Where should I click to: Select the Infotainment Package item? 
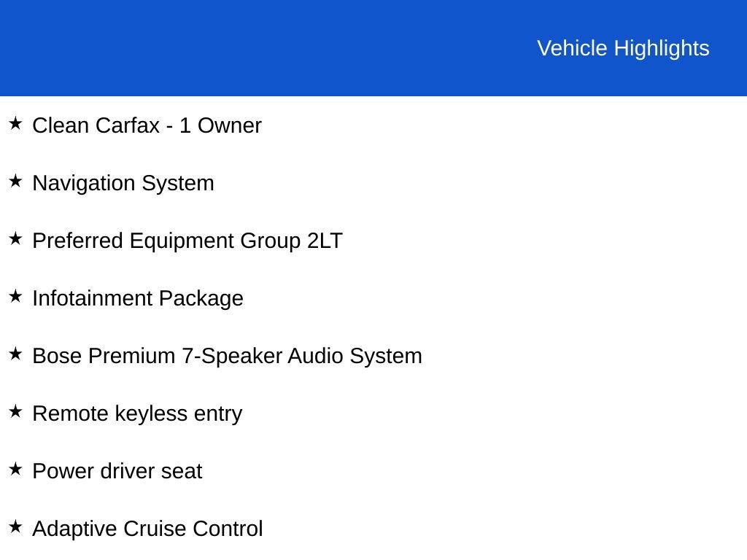click(138, 298)
